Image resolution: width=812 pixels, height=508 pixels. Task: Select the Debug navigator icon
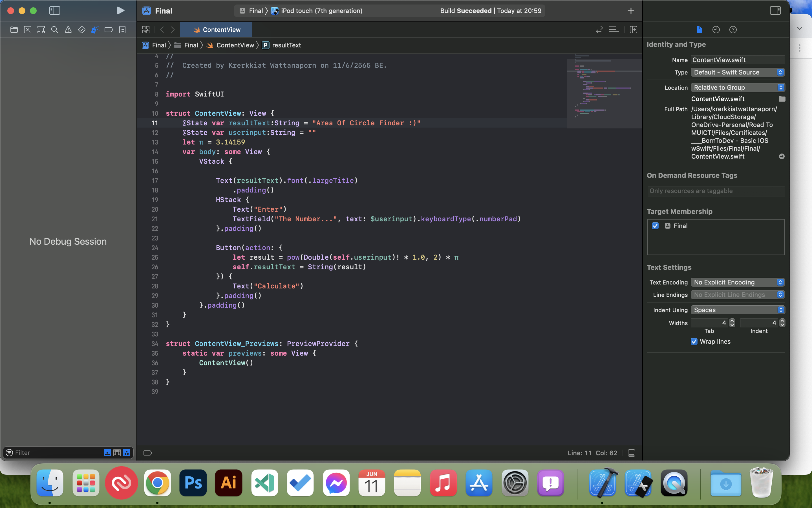(95, 30)
